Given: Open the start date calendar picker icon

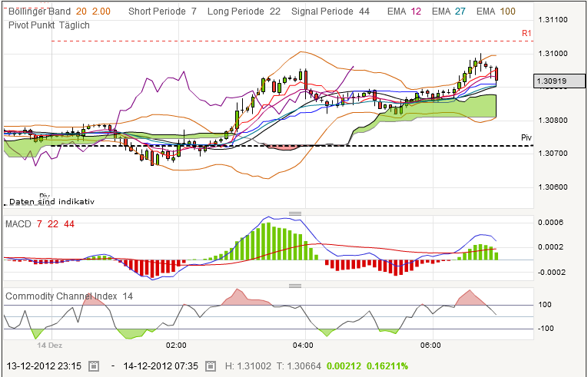Looking at the screenshot, I should [94, 365].
